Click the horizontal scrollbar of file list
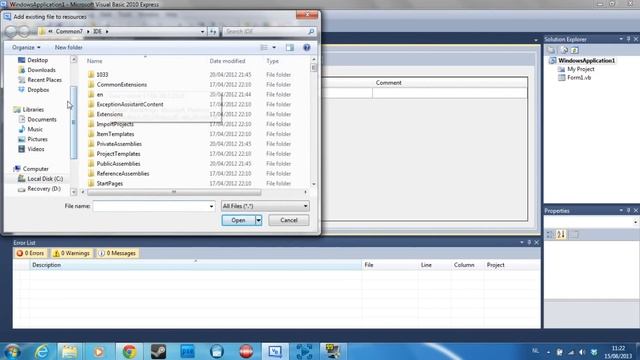640x360 pixels. click(174, 192)
